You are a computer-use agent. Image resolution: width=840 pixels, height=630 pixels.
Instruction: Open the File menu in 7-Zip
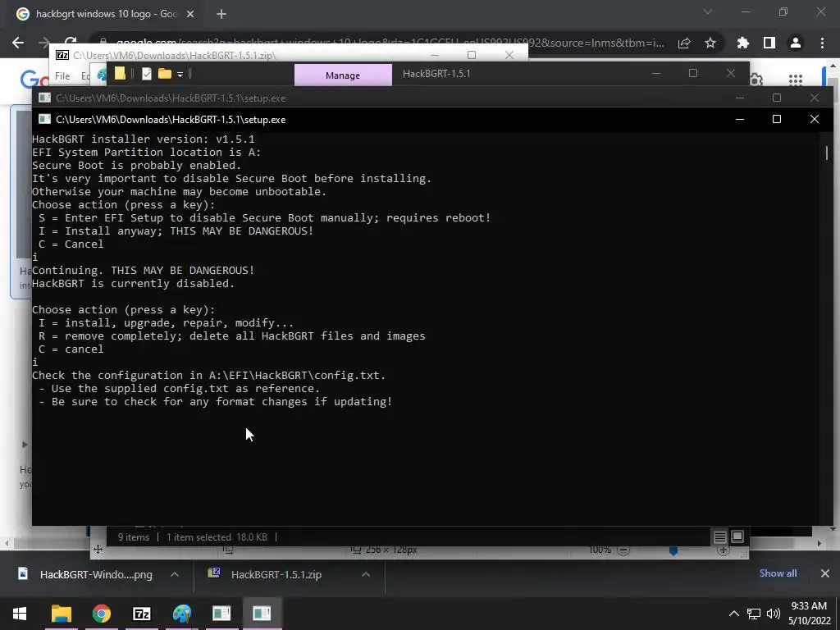62,76
